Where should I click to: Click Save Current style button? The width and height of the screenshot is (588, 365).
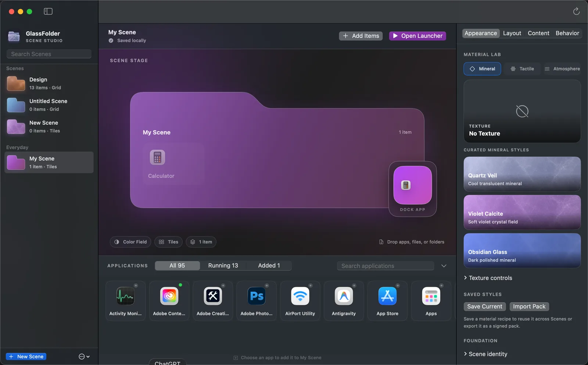pos(485,307)
